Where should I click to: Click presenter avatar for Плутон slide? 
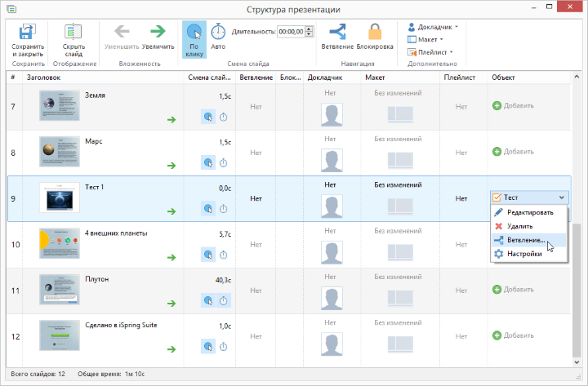point(332,298)
